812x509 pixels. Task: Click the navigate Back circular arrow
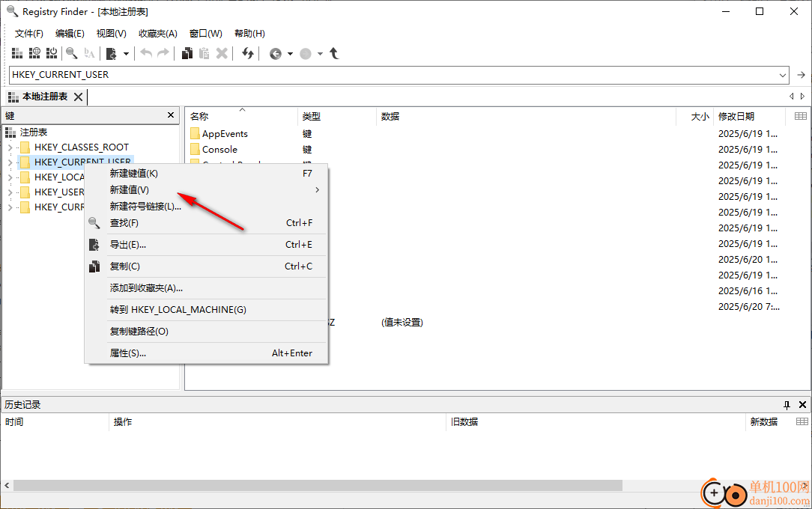click(276, 54)
